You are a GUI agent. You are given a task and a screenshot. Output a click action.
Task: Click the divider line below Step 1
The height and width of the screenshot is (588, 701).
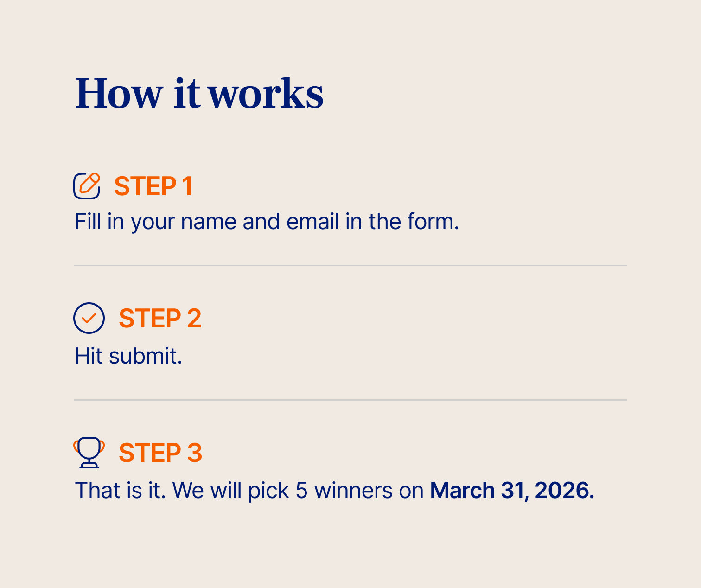(x=350, y=266)
